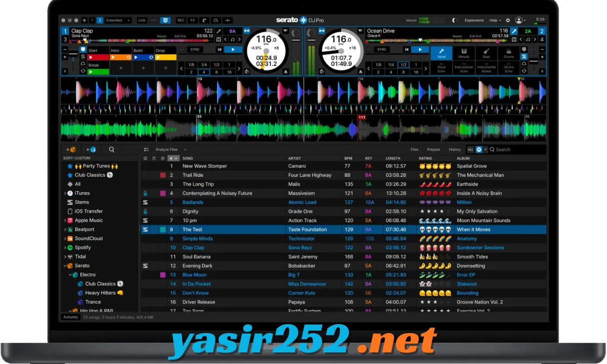The width and height of the screenshot is (607, 364).
Task: Expand the iTunes tree item
Action: (65, 193)
